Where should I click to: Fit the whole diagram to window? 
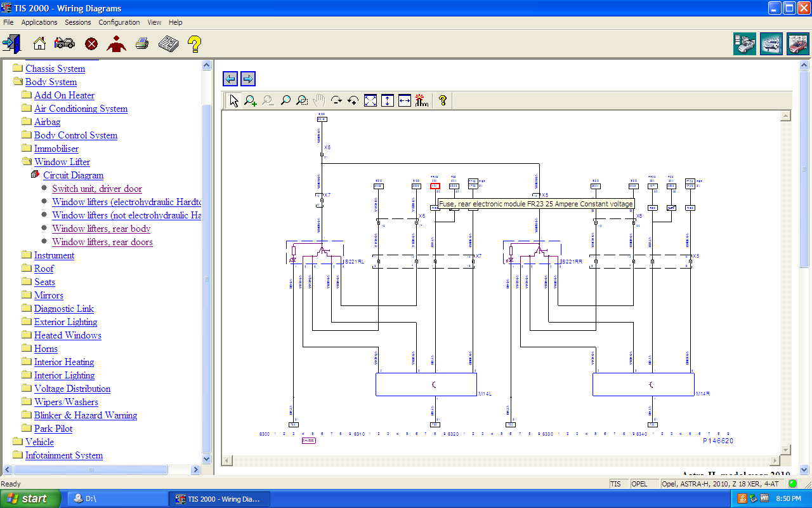point(370,100)
